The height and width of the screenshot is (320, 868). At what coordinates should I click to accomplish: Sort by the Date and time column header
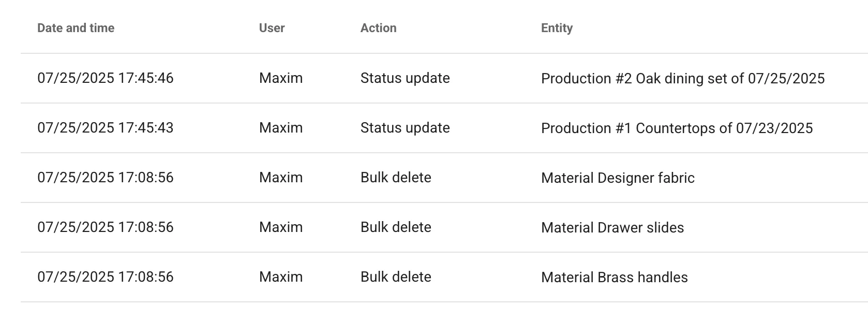click(76, 28)
